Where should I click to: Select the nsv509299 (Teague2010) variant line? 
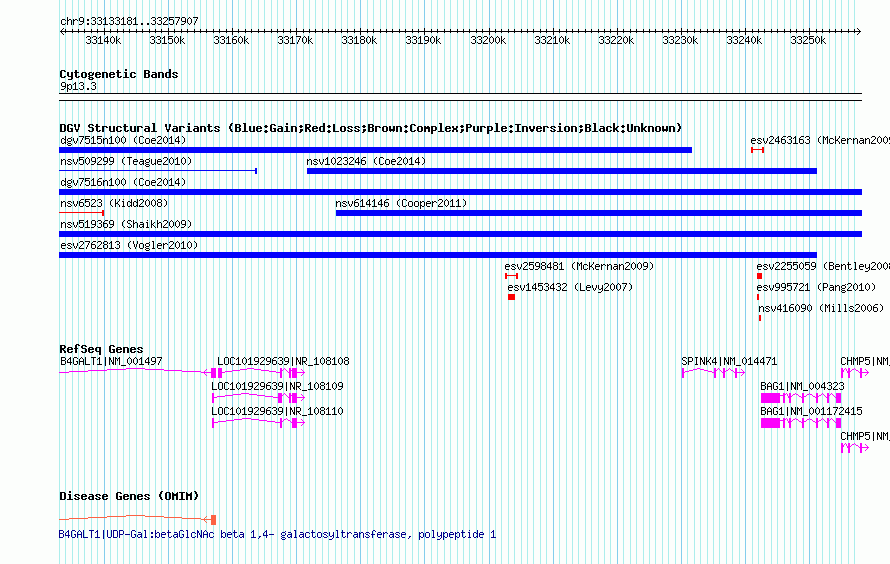pos(158,170)
